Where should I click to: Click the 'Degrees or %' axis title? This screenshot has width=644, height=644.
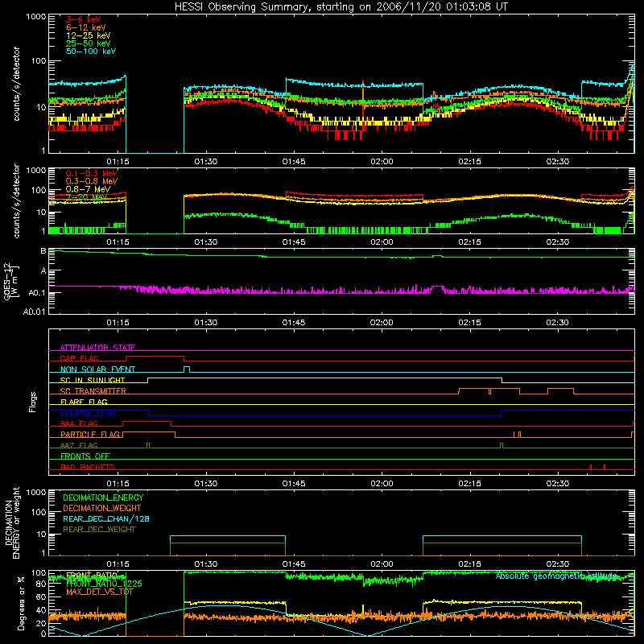(22, 603)
